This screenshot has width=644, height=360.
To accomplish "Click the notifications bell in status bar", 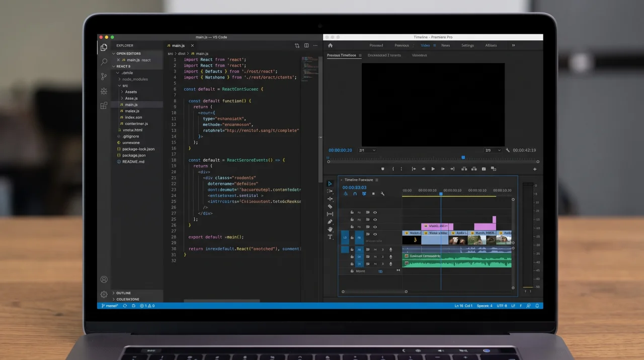I will pos(537,306).
